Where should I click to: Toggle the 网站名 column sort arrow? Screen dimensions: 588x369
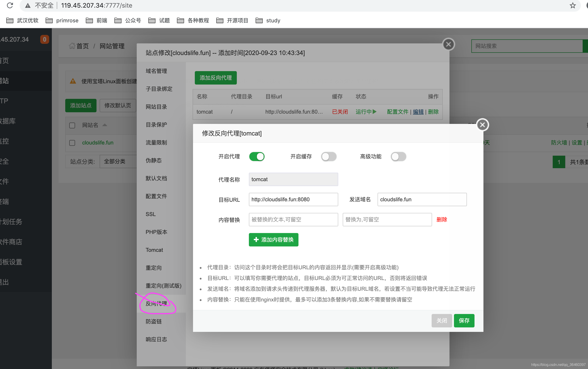click(105, 125)
